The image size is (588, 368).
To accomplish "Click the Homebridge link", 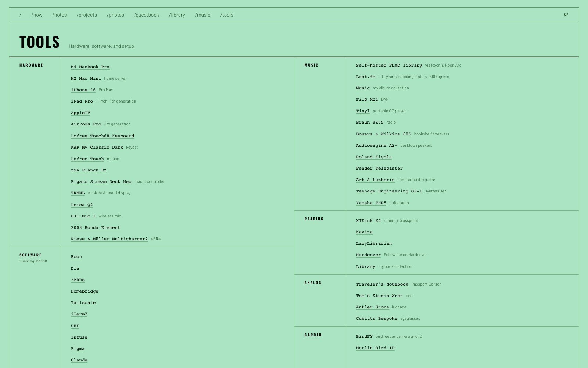I will coord(85,291).
